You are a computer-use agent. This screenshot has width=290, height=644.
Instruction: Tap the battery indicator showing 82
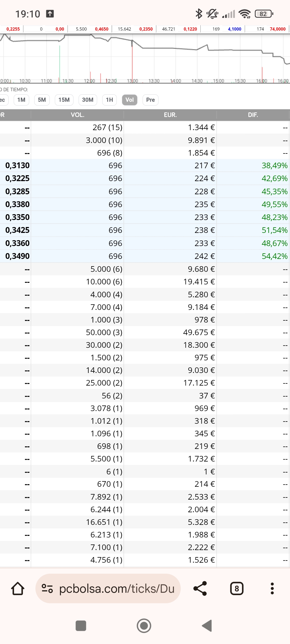tap(264, 14)
